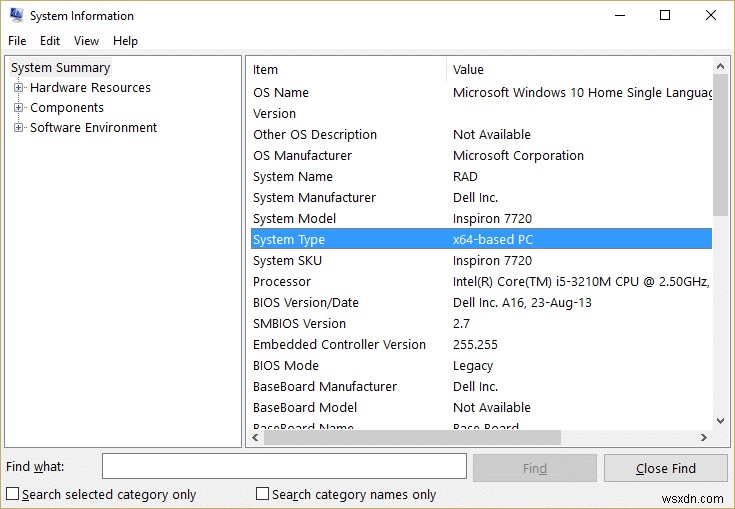735x509 pixels.
Task: Open the Help menu
Action: coord(125,41)
